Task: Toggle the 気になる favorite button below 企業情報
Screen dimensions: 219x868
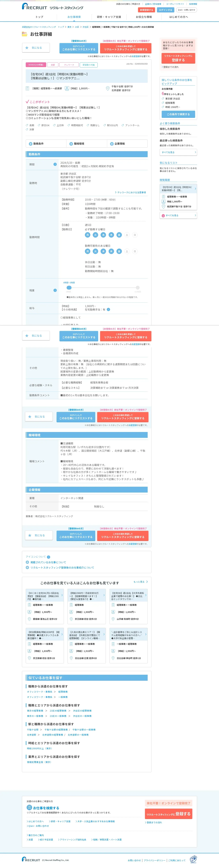Action: [39, 535]
